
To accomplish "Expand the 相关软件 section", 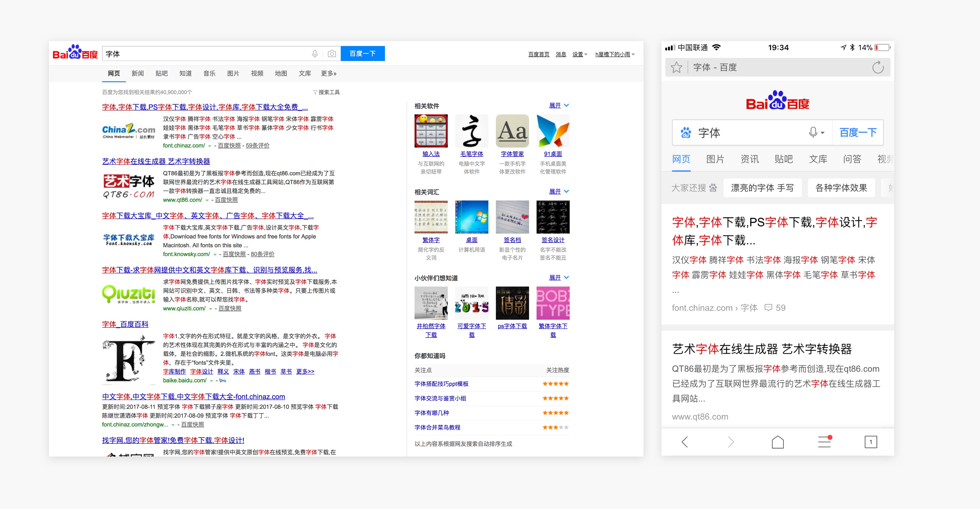I will pyautogui.click(x=559, y=105).
